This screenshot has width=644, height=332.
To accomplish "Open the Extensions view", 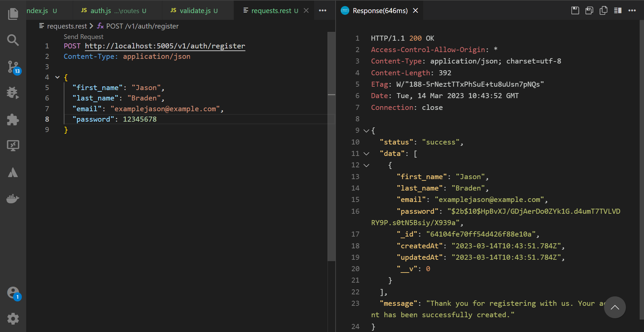I will [13, 120].
